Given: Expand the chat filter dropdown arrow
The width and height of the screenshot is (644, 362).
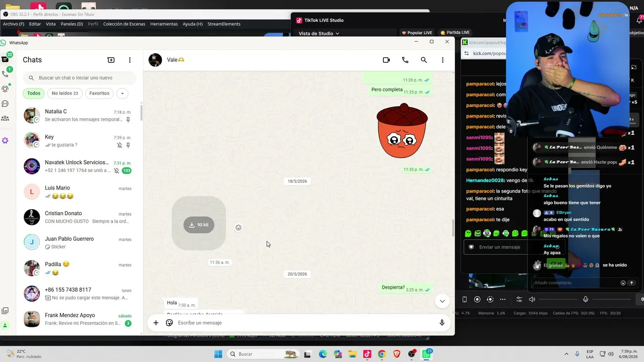Looking at the screenshot, I should pos(122,93).
